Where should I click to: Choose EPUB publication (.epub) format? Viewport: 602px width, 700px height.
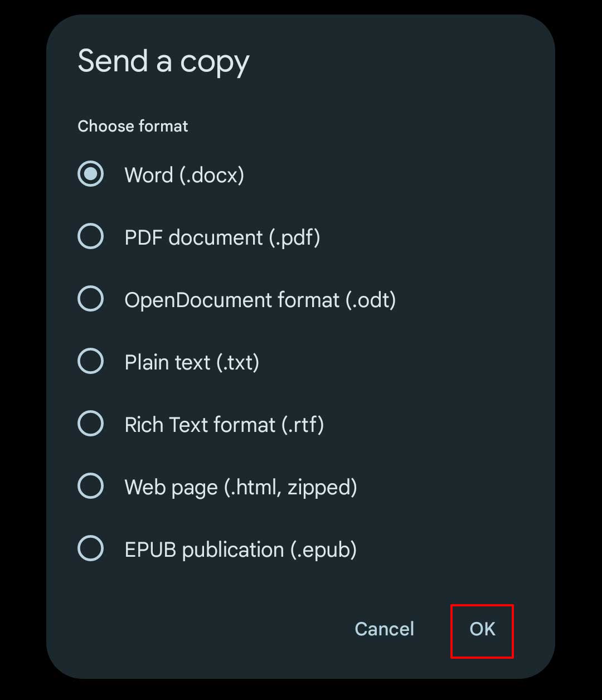point(90,549)
